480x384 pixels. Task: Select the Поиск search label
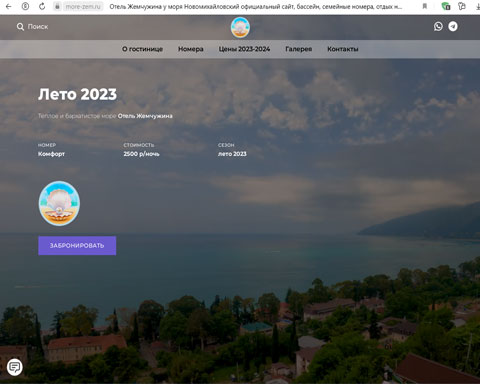pos(38,27)
